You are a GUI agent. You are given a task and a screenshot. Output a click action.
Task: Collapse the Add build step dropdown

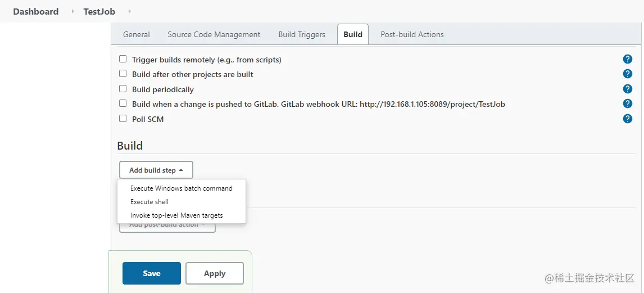(x=156, y=170)
